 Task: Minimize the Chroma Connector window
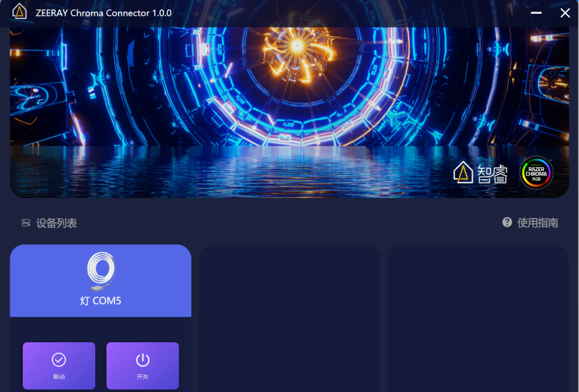point(536,13)
